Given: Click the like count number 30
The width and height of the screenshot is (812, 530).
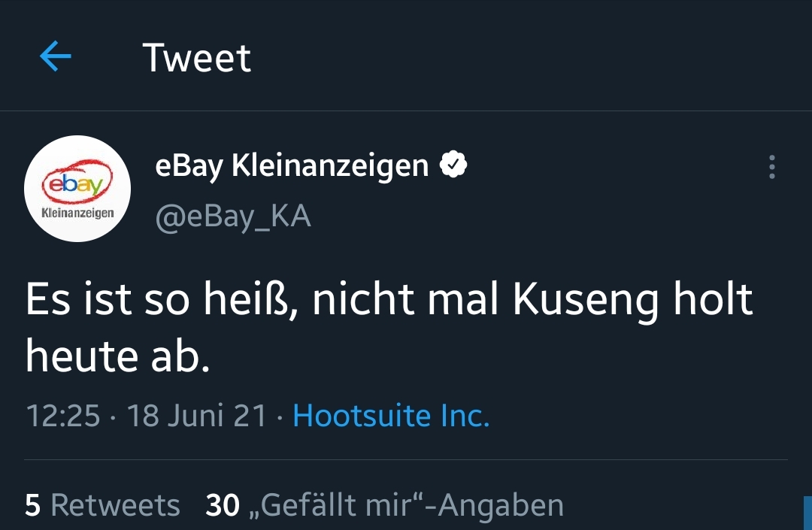Looking at the screenshot, I should tap(222, 505).
